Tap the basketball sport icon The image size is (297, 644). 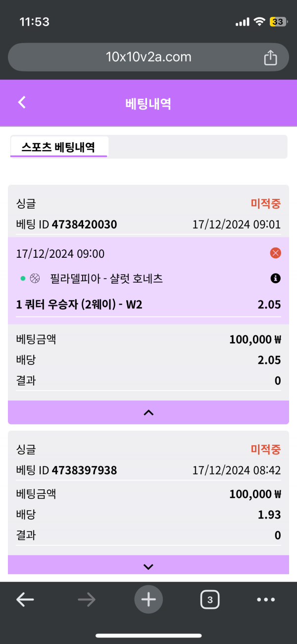(35, 279)
